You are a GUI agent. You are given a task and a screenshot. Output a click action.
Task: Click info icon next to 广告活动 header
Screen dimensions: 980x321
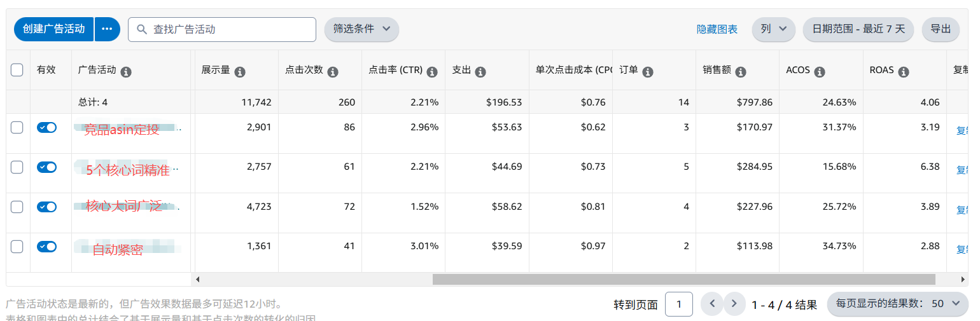tap(126, 72)
